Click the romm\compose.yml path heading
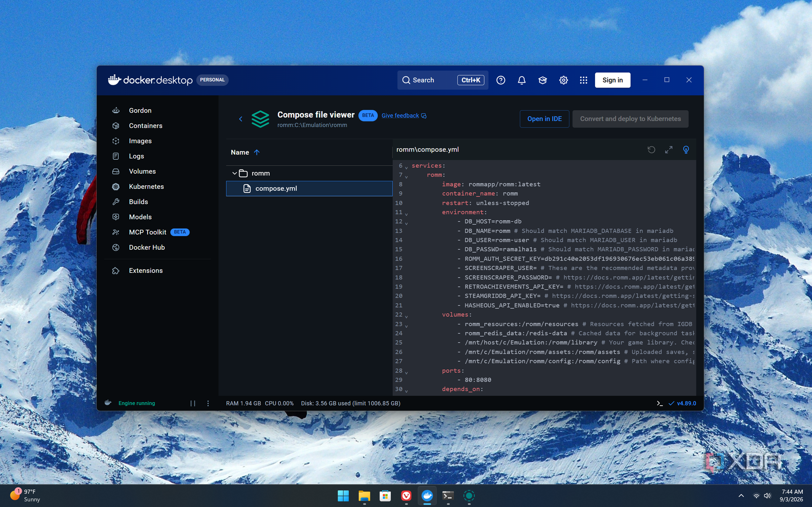This screenshot has width=812, height=507. pos(427,149)
